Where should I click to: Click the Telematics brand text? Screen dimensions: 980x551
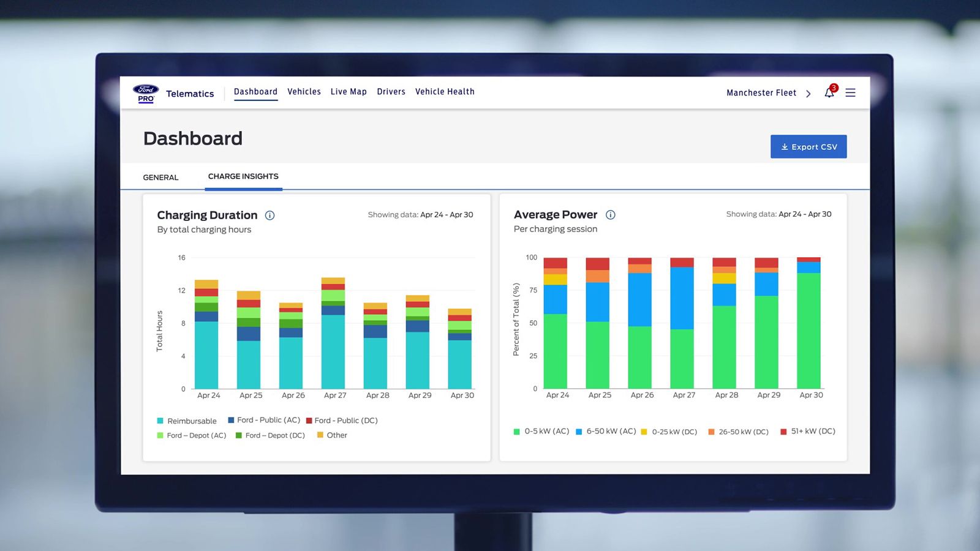pos(190,94)
